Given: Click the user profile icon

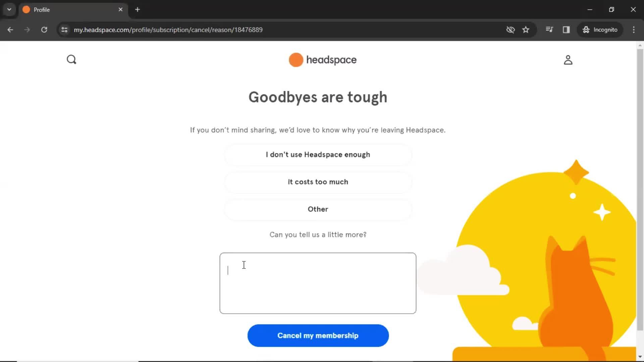Looking at the screenshot, I should click(568, 59).
